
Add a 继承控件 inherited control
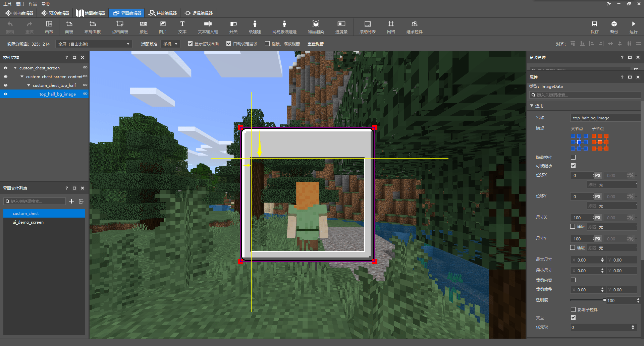click(415, 27)
